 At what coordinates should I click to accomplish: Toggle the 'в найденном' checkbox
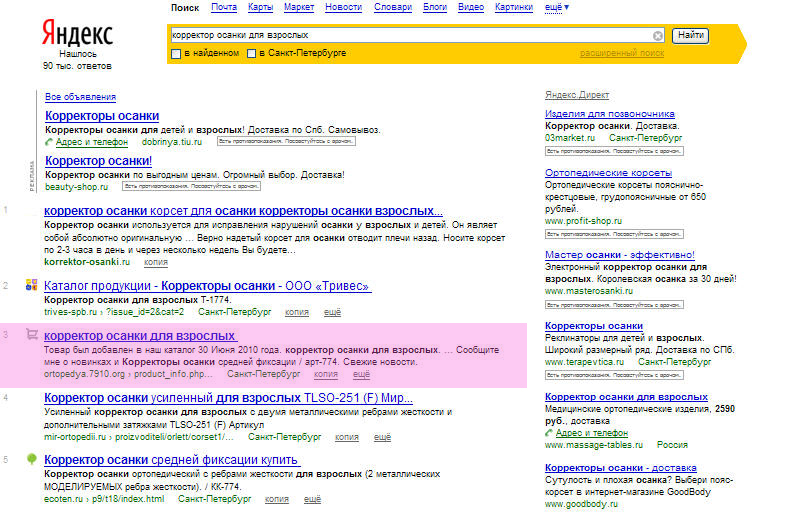coord(176,54)
